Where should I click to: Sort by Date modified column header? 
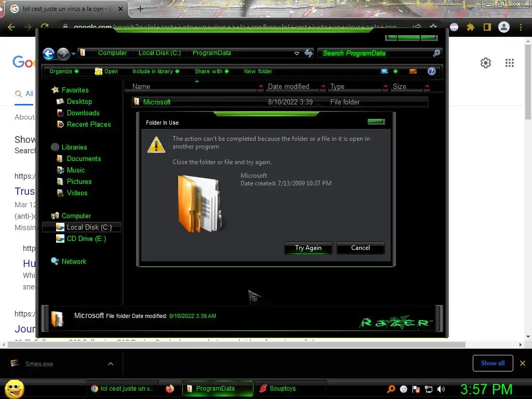[293, 87]
